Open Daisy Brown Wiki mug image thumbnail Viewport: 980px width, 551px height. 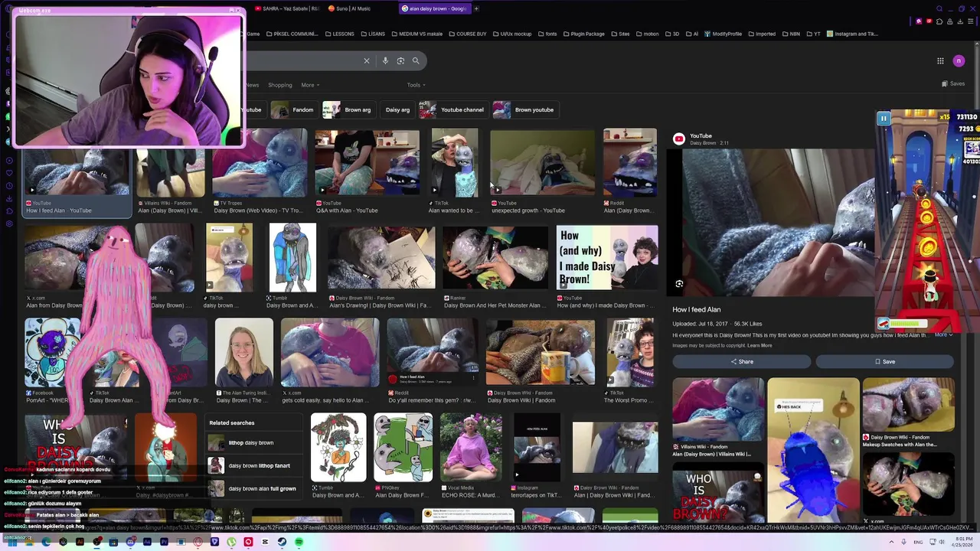pos(541,353)
